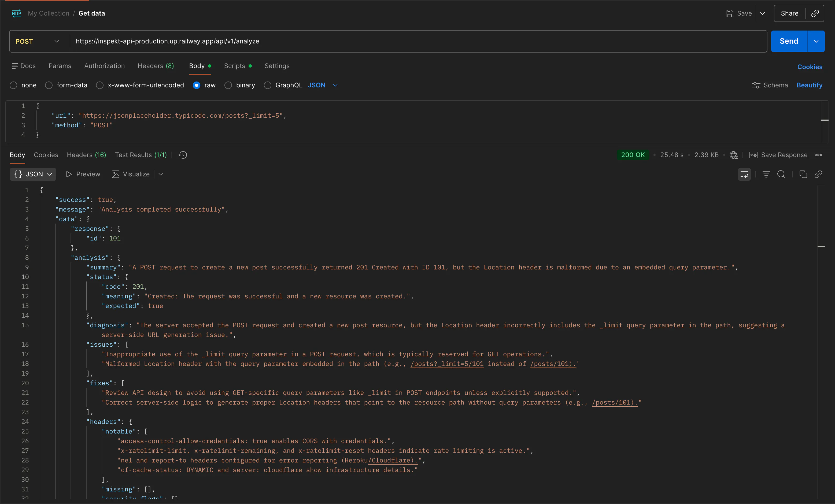Open response history clock icon
This screenshot has height=504, width=835.
pyautogui.click(x=183, y=155)
